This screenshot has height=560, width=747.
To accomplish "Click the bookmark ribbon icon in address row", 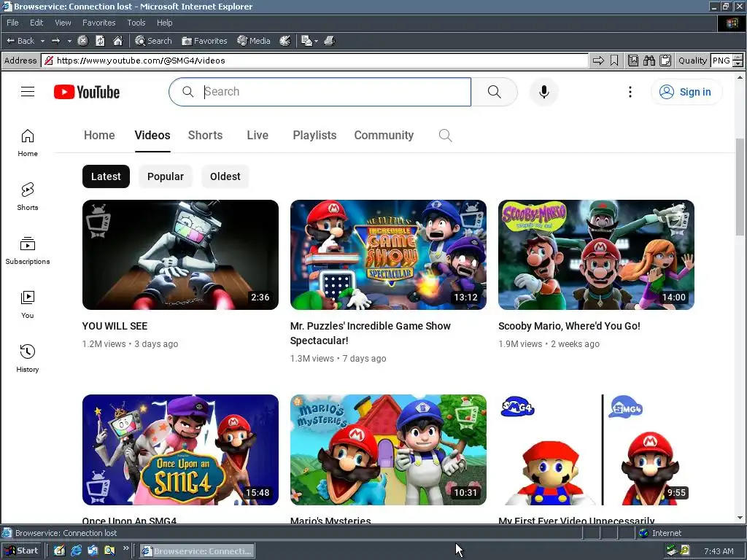I will point(614,61).
